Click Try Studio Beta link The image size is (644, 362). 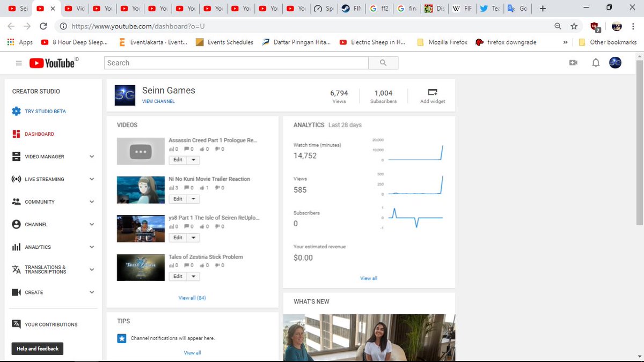point(45,112)
